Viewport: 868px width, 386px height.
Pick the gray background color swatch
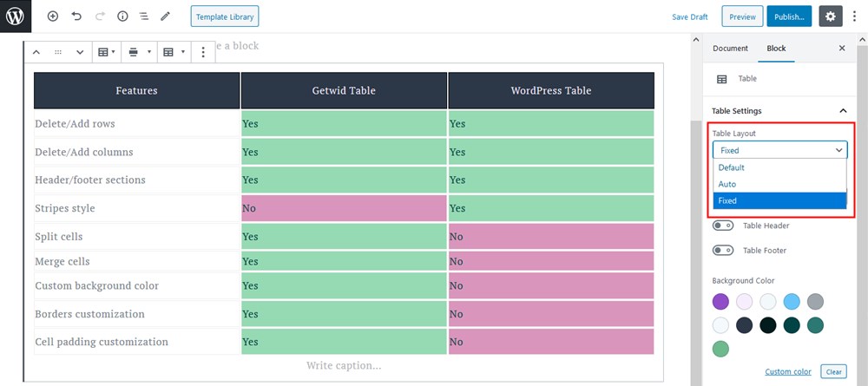coord(815,301)
